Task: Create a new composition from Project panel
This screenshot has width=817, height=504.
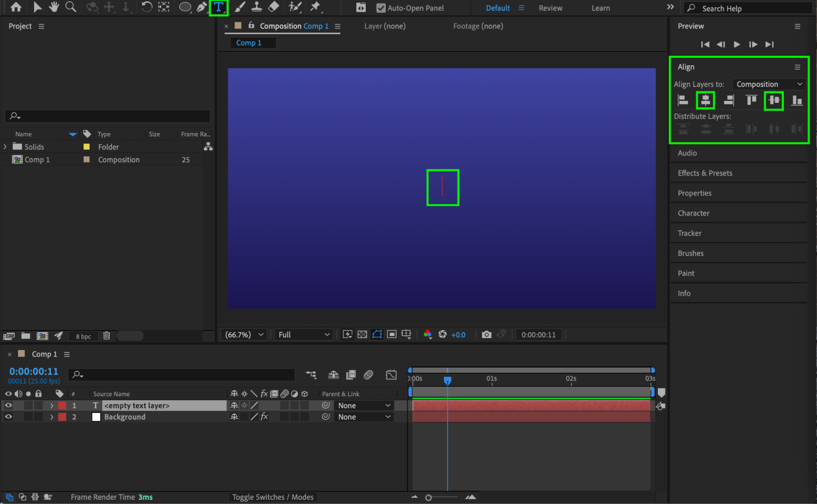Action: point(42,336)
